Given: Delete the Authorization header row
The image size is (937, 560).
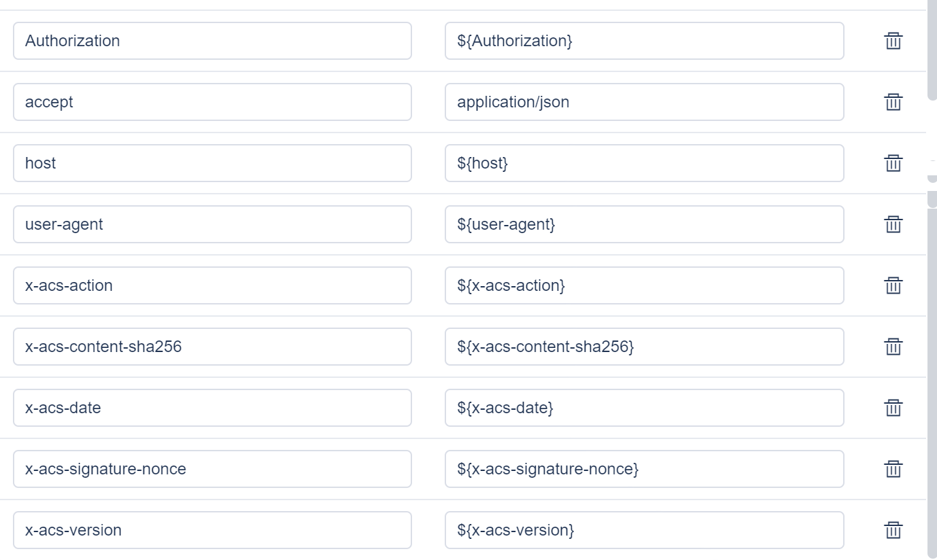Looking at the screenshot, I should coord(893,41).
